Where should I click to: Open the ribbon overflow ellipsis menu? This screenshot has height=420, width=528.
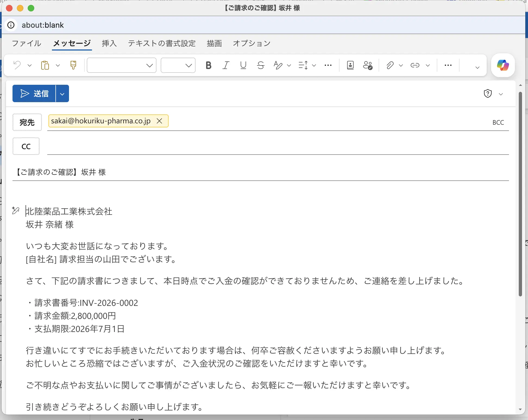(448, 65)
